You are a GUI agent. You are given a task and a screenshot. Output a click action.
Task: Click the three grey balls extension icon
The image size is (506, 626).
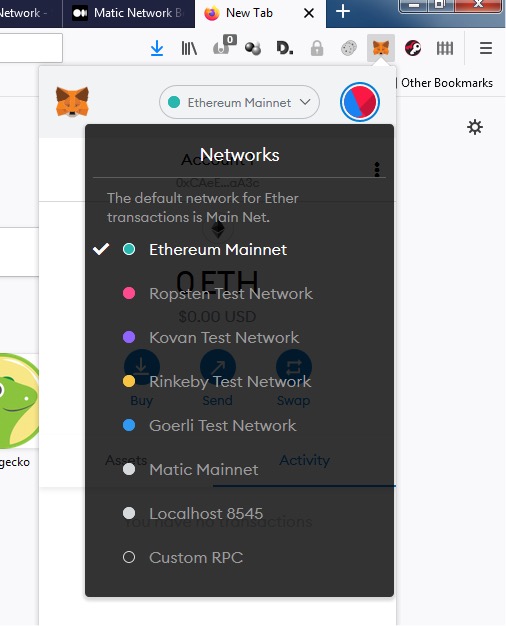tap(253, 48)
